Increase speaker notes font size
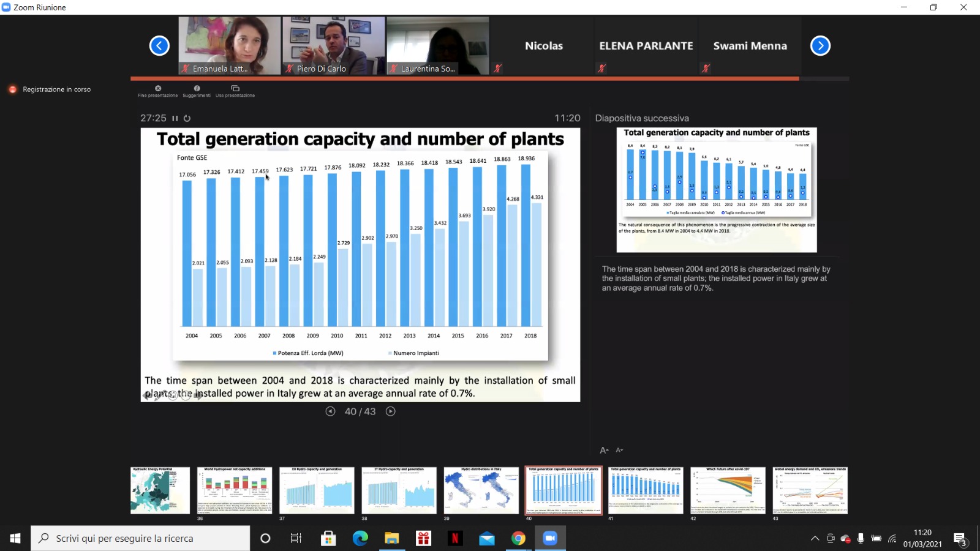Viewport: 980px width, 551px height. click(604, 450)
